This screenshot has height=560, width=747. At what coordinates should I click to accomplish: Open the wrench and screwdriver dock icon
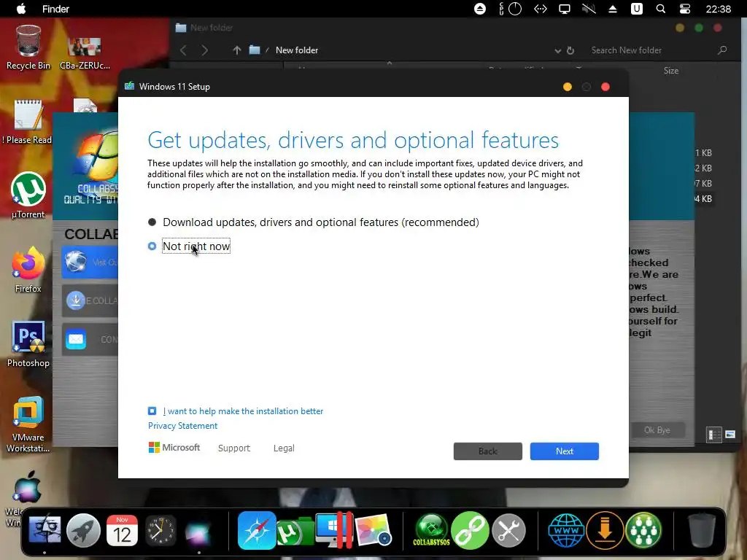[508, 530]
